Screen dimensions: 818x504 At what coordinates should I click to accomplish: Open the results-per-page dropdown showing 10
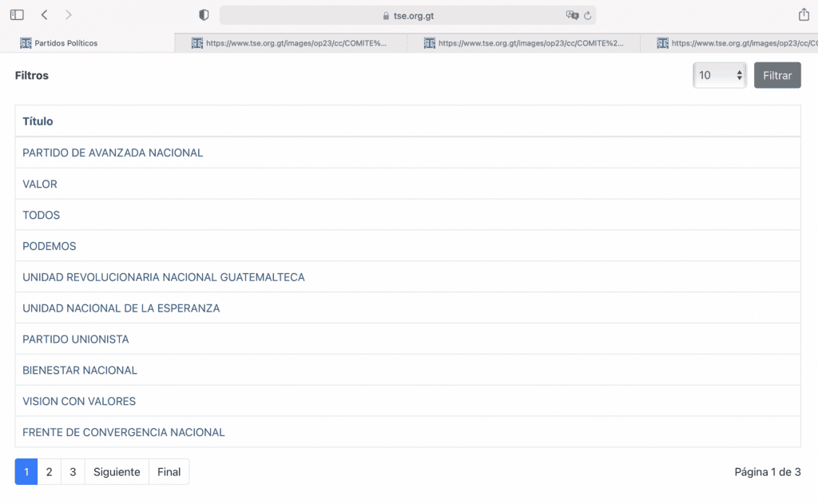[720, 75]
